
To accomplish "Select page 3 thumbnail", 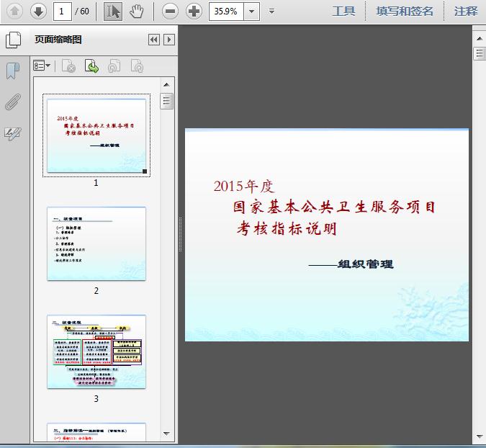I will click(x=96, y=351).
